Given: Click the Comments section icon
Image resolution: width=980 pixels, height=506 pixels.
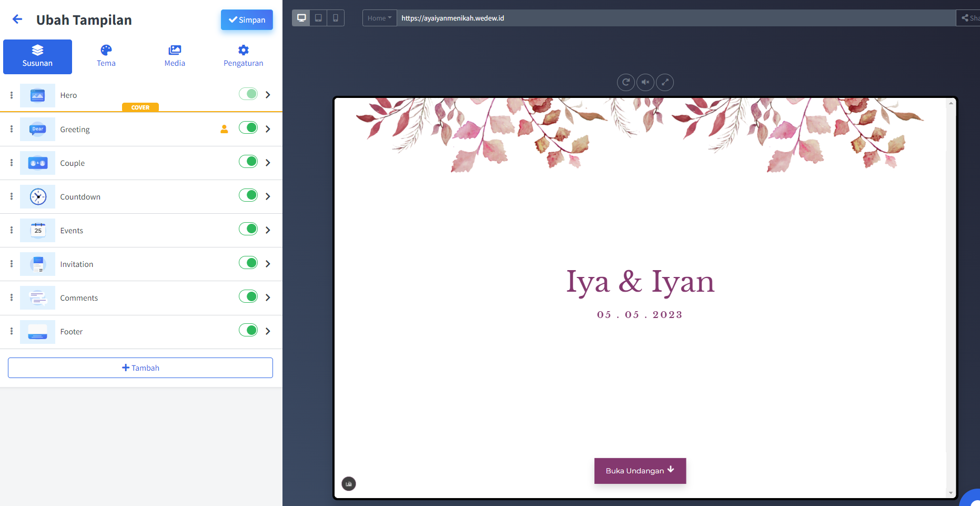Looking at the screenshot, I should point(37,297).
